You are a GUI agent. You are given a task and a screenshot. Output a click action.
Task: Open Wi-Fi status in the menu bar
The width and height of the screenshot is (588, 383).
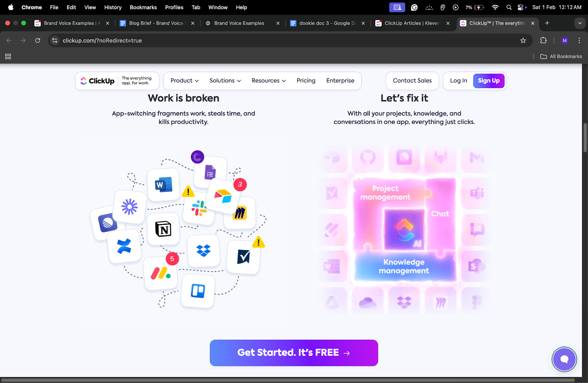coord(495,7)
